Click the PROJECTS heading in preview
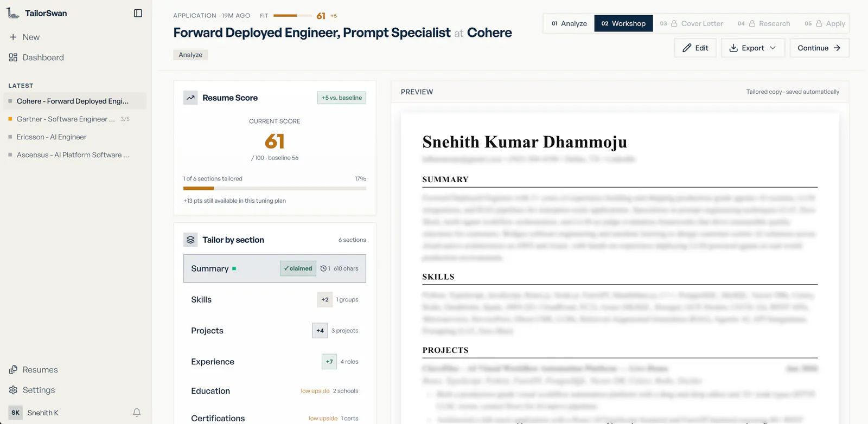This screenshot has width=868, height=424. pyautogui.click(x=445, y=350)
